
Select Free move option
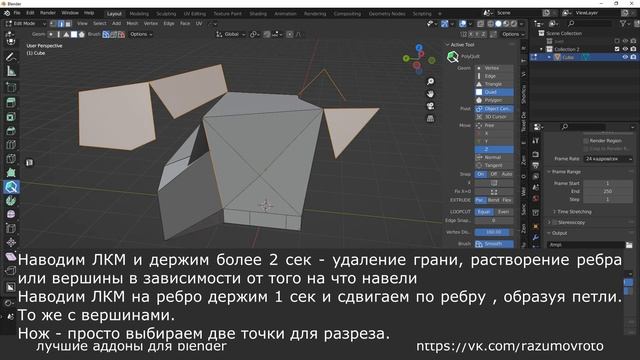click(x=494, y=125)
